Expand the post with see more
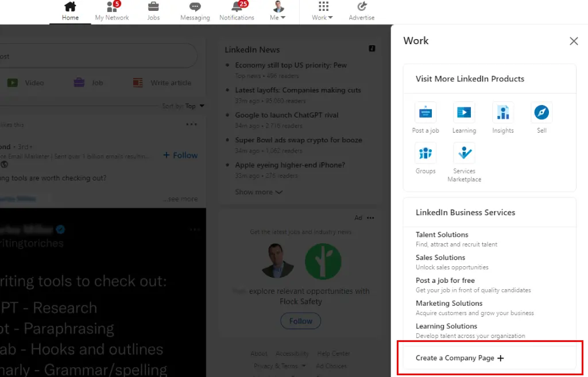 coord(181,199)
